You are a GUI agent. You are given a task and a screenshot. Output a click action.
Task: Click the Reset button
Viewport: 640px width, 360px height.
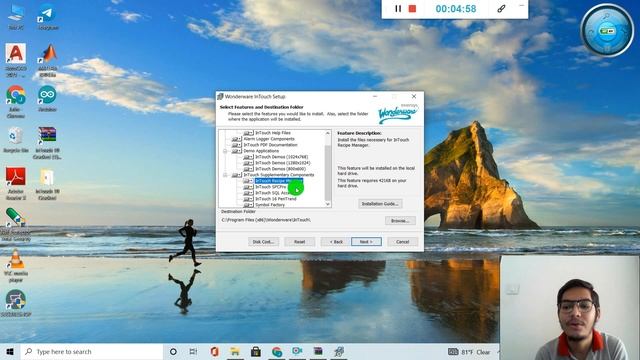pos(300,242)
